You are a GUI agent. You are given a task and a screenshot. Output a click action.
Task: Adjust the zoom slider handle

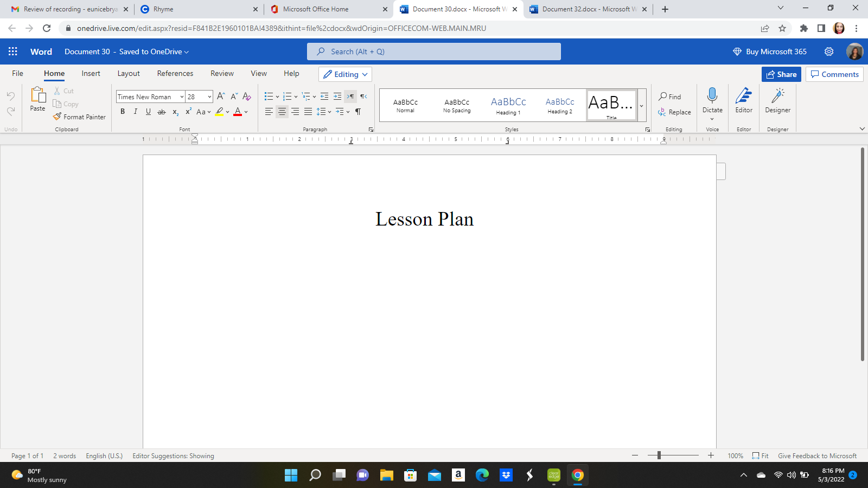(x=659, y=455)
